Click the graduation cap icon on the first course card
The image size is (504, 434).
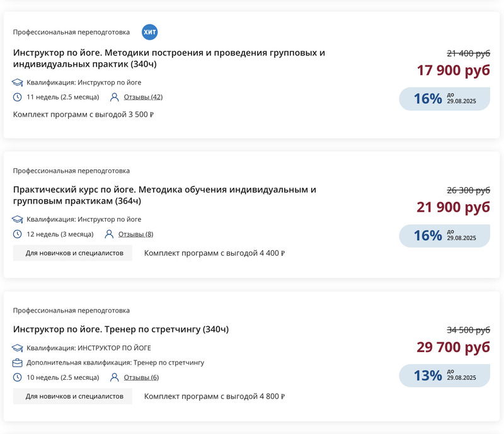coord(17,82)
